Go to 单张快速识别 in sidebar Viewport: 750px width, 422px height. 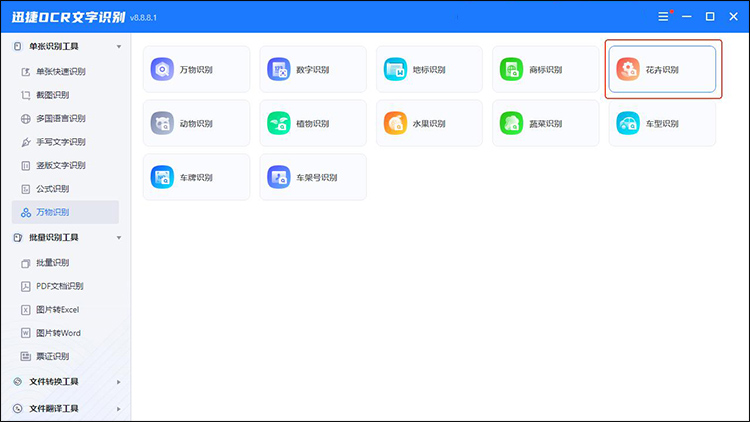[60, 71]
